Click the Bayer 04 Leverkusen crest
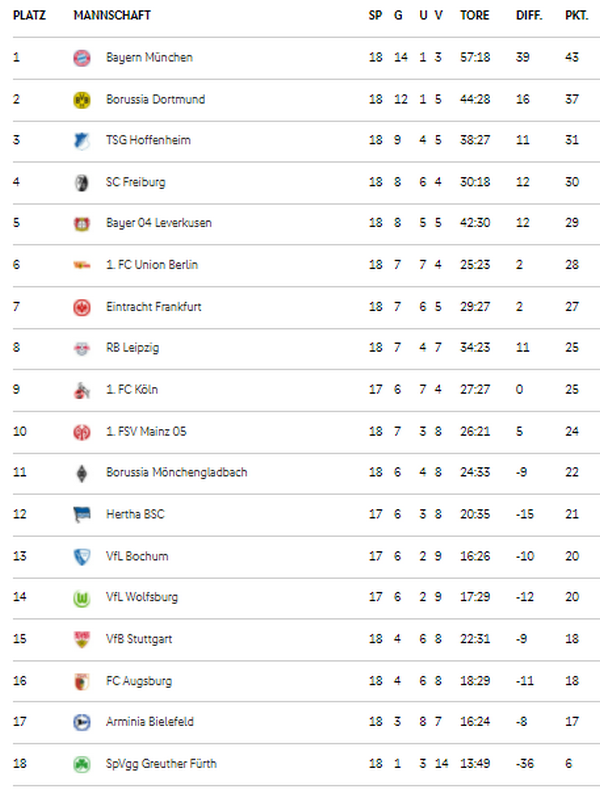 [82, 223]
